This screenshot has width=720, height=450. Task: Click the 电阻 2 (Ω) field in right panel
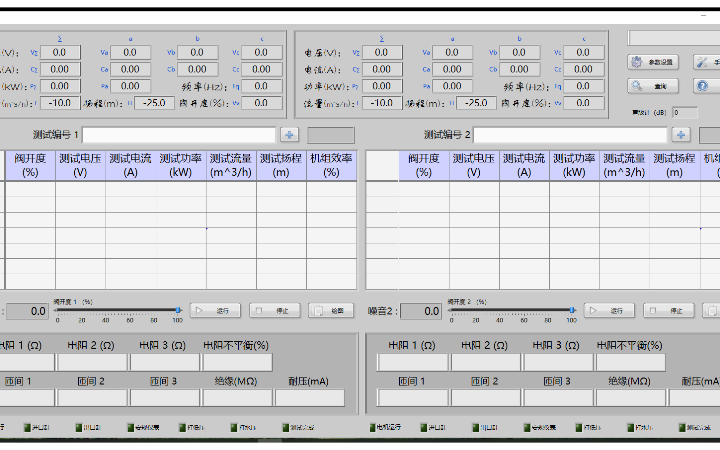pyautogui.click(x=485, y=362)
